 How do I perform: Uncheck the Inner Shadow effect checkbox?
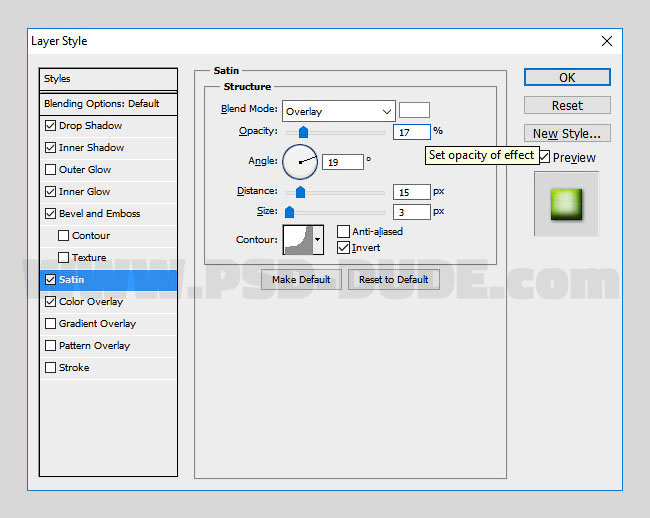(x=50, y=148)
